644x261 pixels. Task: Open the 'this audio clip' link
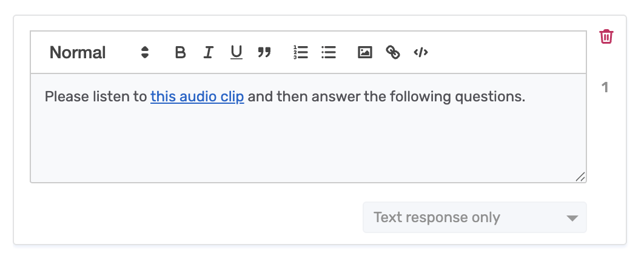[197, 97]
